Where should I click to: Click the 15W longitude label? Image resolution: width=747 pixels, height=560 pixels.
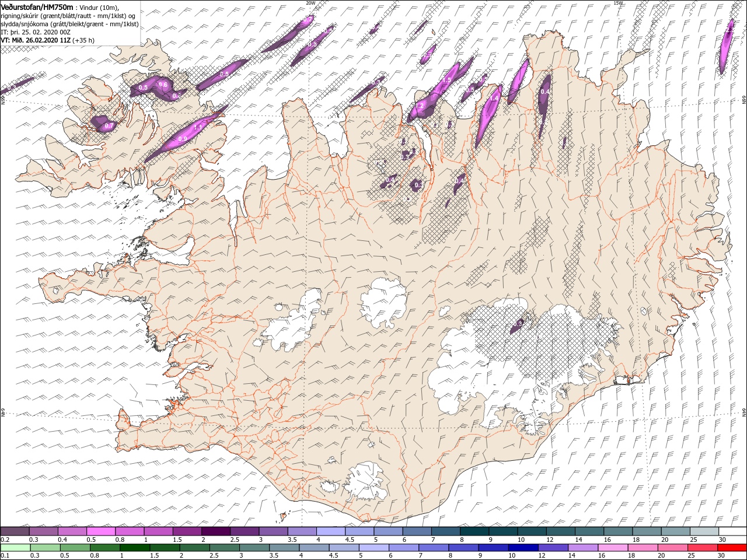point(618,3)
